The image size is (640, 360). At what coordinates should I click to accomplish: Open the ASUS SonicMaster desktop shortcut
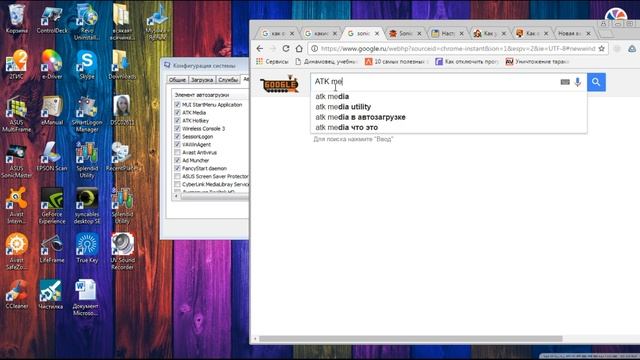[16, 160]
